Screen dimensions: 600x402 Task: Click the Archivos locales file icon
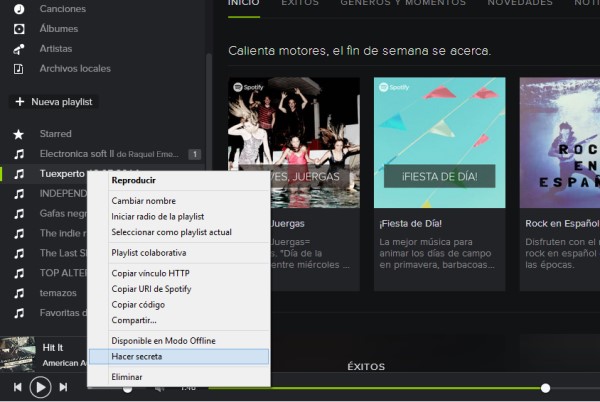[19, 69]
